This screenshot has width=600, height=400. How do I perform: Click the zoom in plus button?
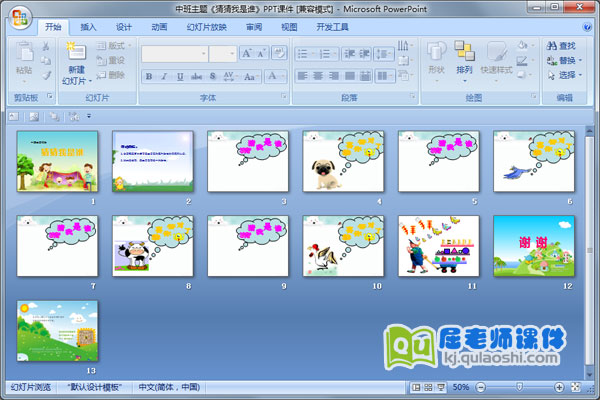(558, 387)
